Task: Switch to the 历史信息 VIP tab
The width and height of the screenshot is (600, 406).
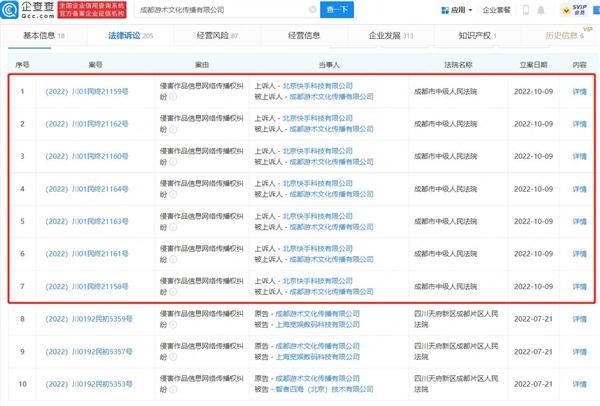Action: (564, 35)
